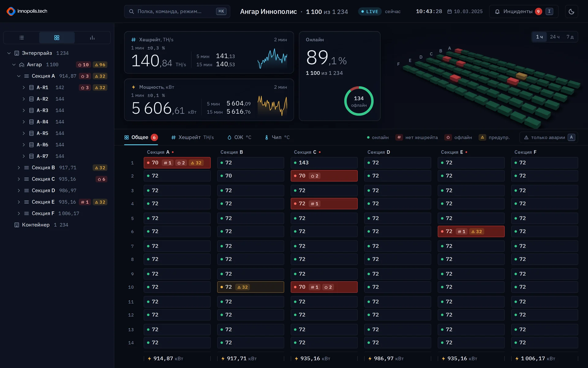588x368 pixels.
Task: Click the 134 офлайн progress ring
Action: (x=359, y=101)
